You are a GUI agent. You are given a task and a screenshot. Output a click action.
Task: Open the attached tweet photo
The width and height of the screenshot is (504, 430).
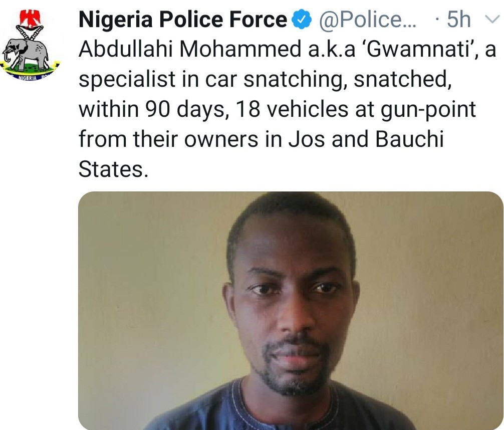(x=291, y=311)
